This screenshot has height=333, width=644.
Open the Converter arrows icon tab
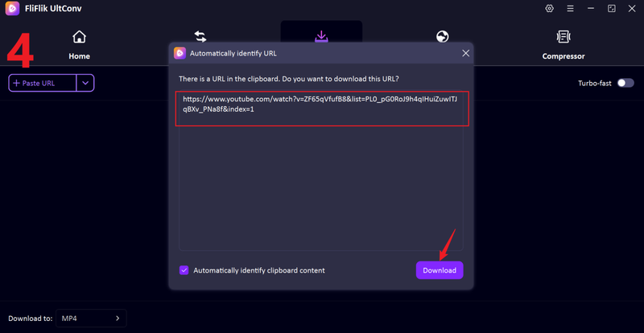(200, 37)
